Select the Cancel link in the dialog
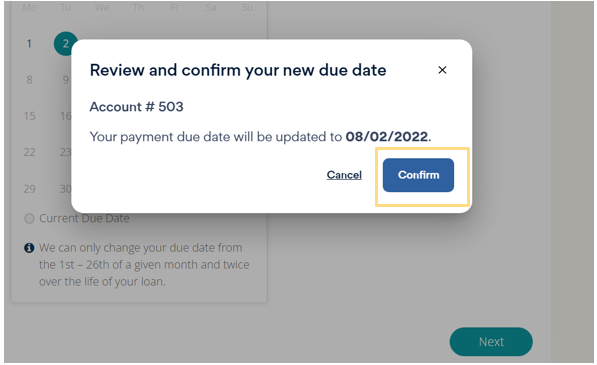This screenshot has width=597, height=365. [x=344, y=175]
